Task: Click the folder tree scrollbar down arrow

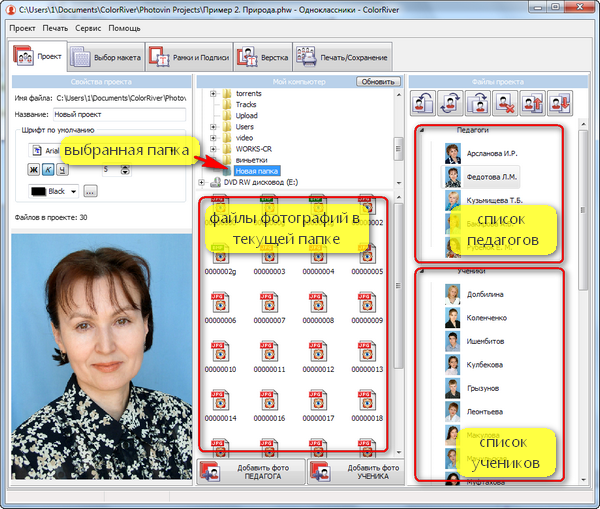Action: 399,183
